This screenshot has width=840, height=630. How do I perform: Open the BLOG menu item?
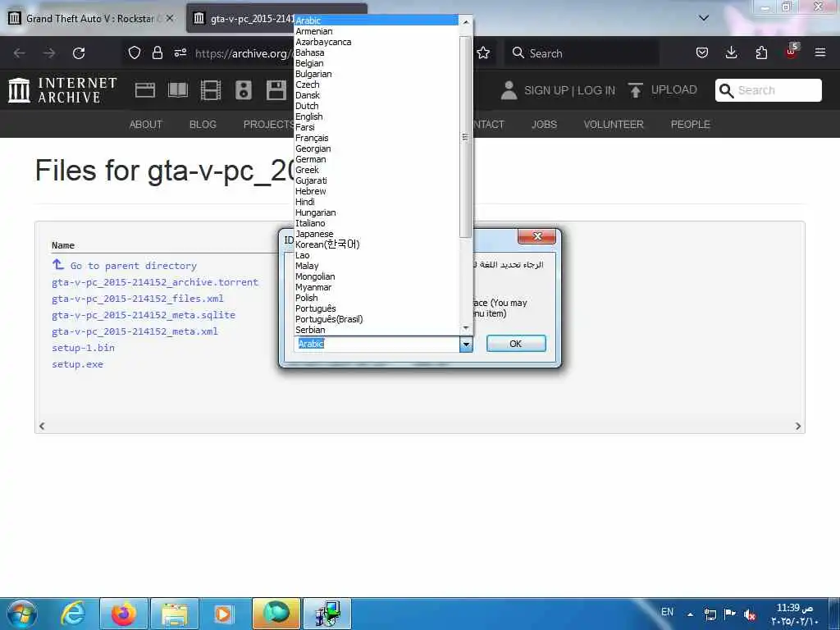[203, 125]
